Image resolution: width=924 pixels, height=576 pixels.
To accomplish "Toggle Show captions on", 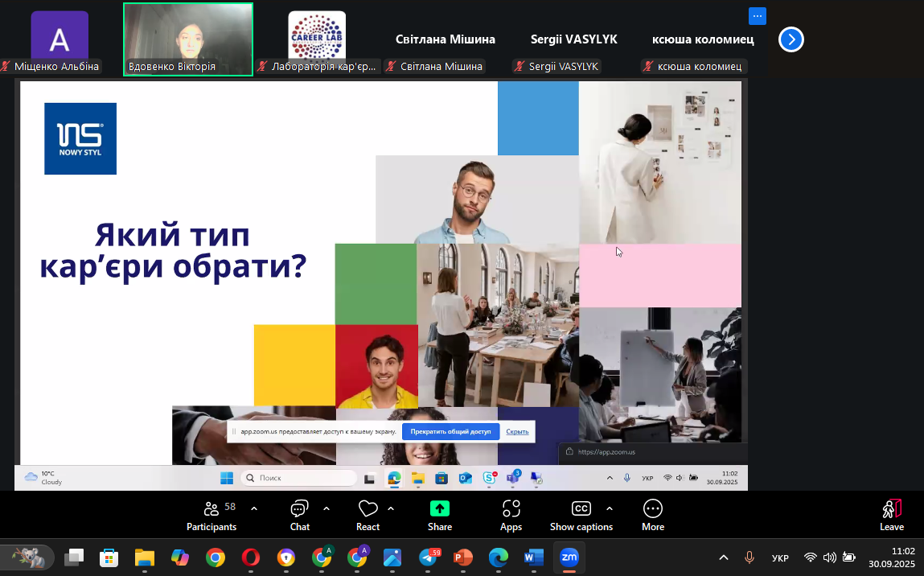I will pos(581,515).
